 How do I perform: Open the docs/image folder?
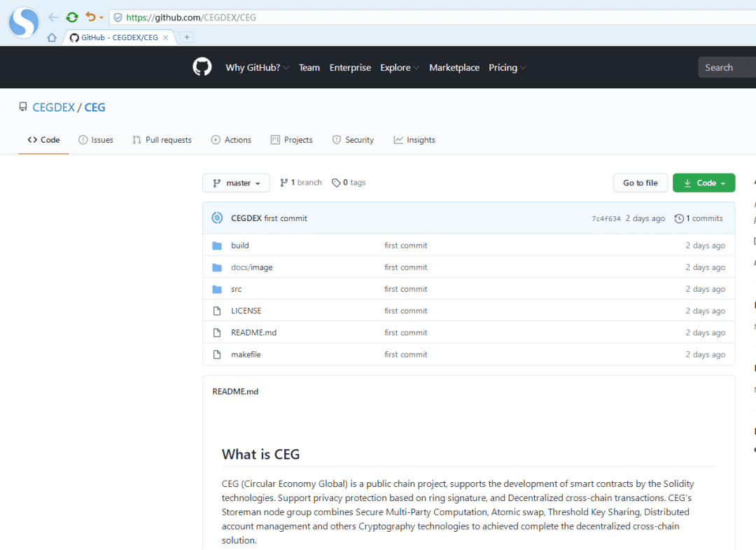coord(252,267)
